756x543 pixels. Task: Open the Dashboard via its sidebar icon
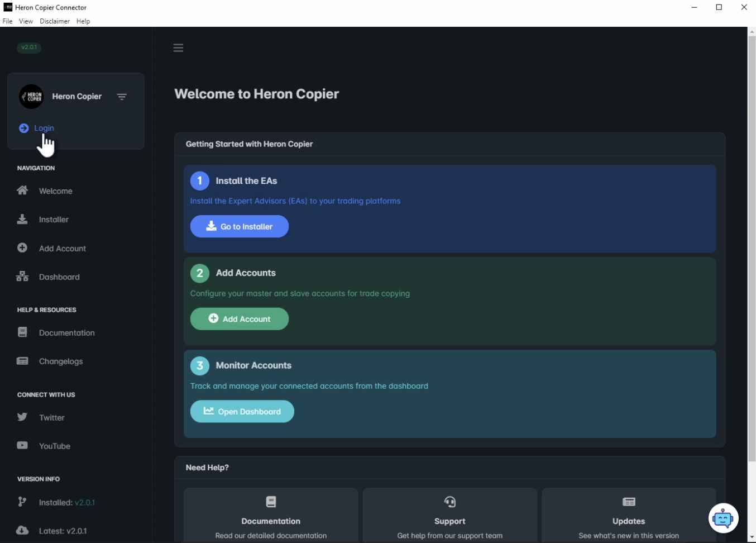tap(22, 277)
